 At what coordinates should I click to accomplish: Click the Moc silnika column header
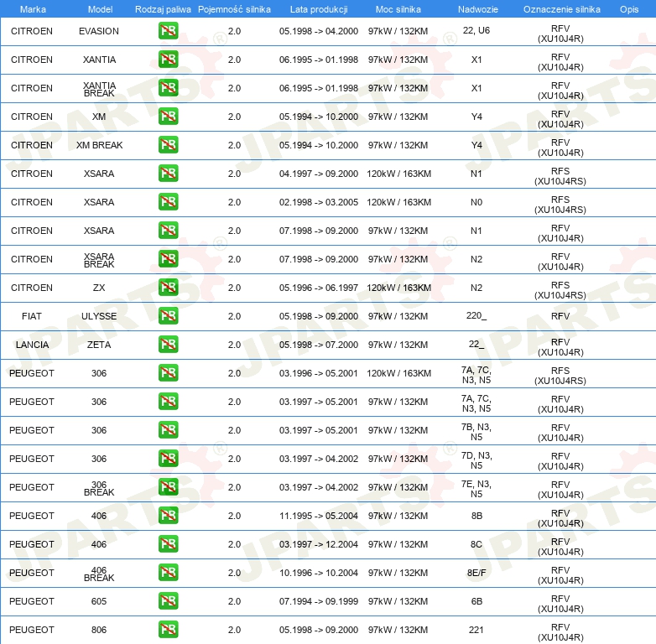[398, 9]
